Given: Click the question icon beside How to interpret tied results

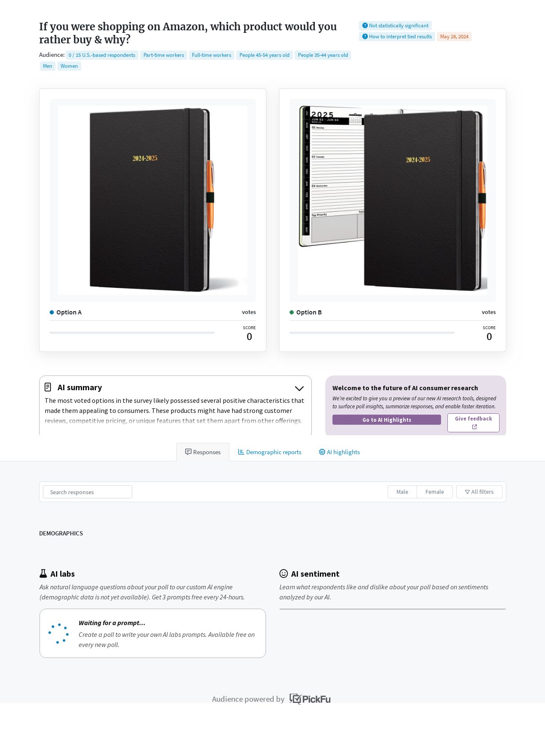Looking at the screenshot, I should coord(365,37).
